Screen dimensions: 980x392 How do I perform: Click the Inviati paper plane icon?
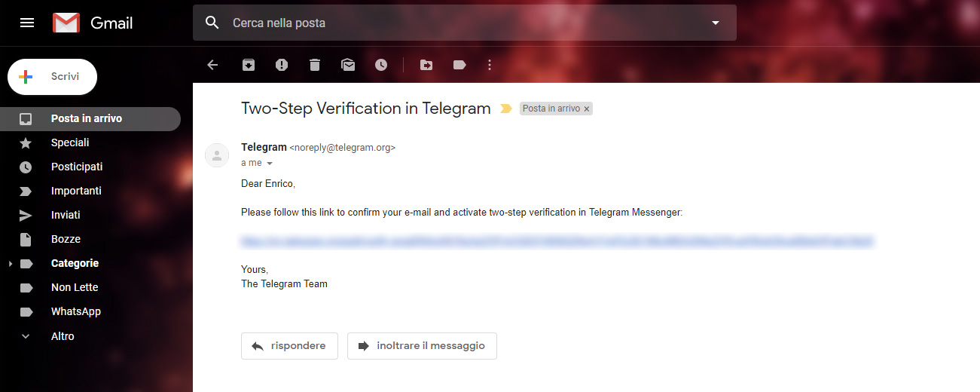pyautogui.click(x=26, y=215)
